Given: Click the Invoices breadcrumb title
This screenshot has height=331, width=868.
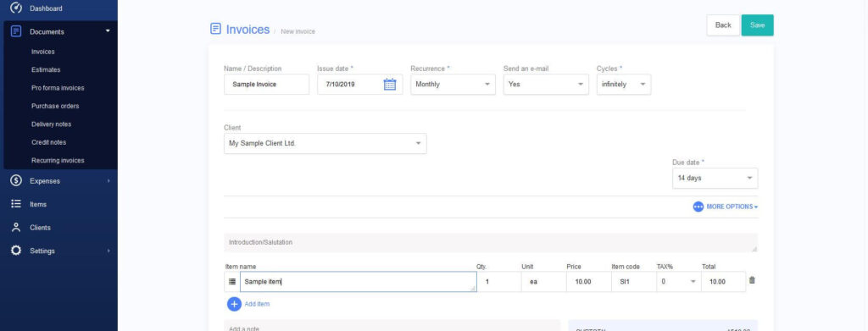Looking at the screenshot, I should point(248,30).
